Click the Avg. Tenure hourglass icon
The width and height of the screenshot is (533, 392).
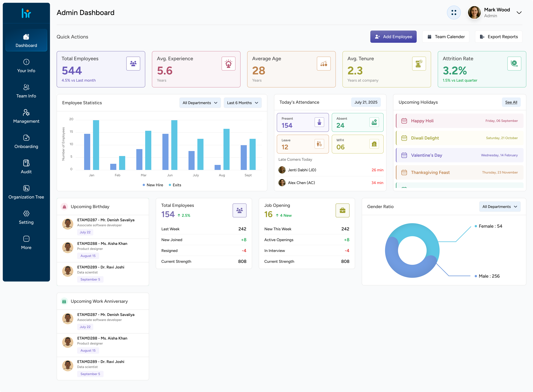pyautogui.click(x=419, y=64)
